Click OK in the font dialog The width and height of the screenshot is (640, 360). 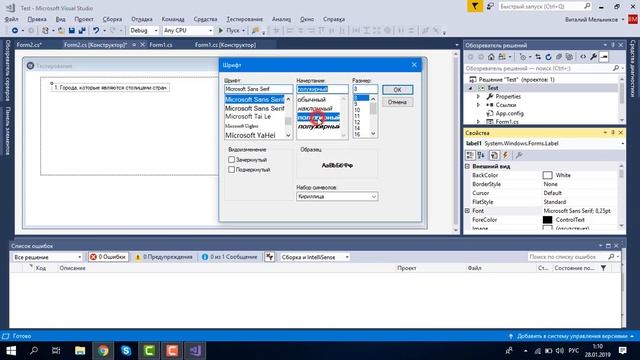point(398,90)
